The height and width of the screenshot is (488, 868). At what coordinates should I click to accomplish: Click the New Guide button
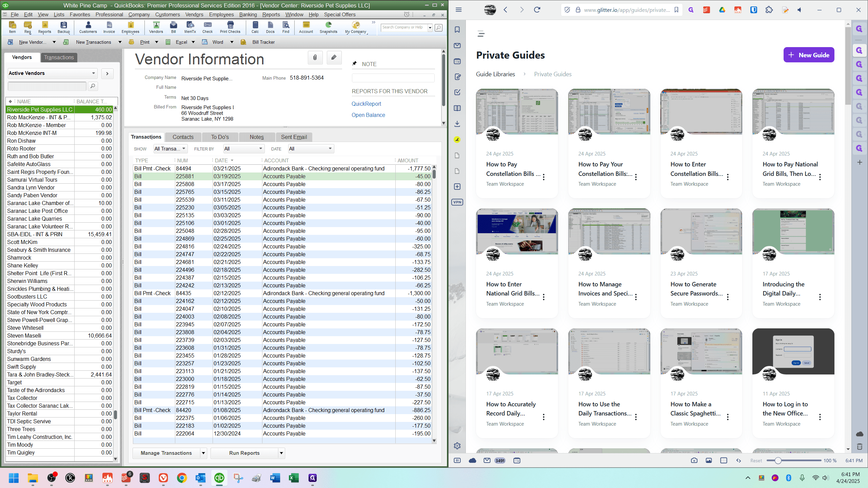pyautogui.click(x=809, y=55)
